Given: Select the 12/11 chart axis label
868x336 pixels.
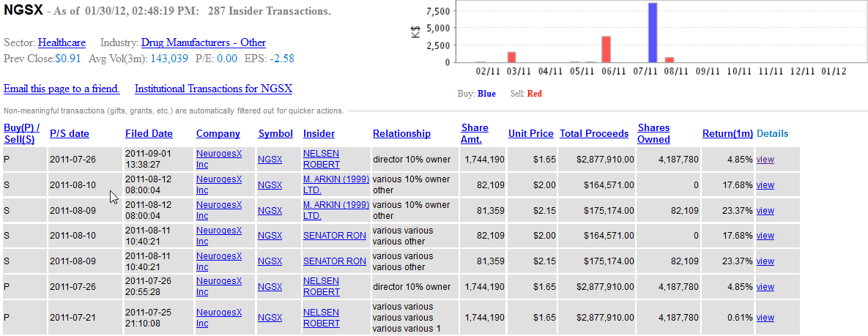Looking at the screenshot, I should 802,72.
